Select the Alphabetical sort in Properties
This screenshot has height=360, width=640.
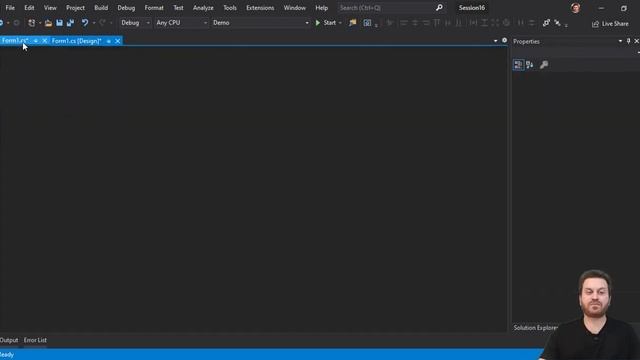point(530,64)
